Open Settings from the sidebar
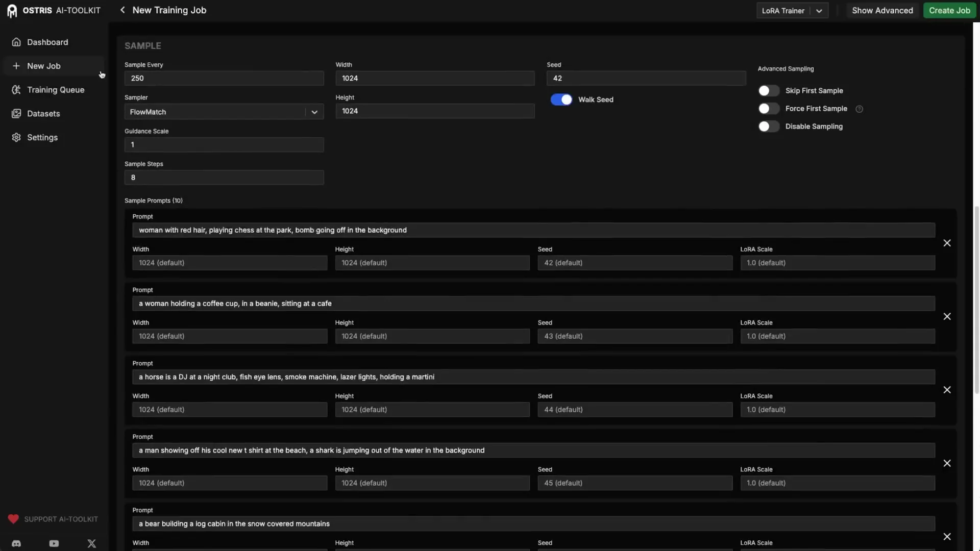 [x=42, y=137]
